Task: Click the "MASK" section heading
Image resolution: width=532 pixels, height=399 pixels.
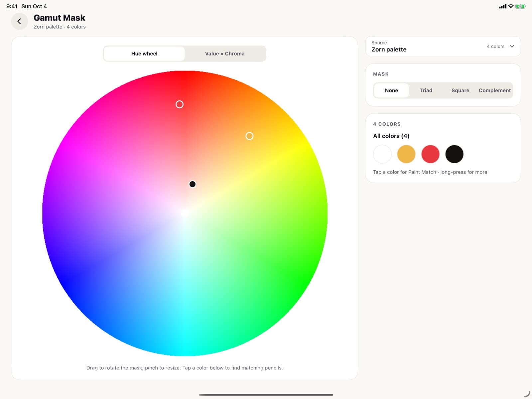Action: [381, 74]
